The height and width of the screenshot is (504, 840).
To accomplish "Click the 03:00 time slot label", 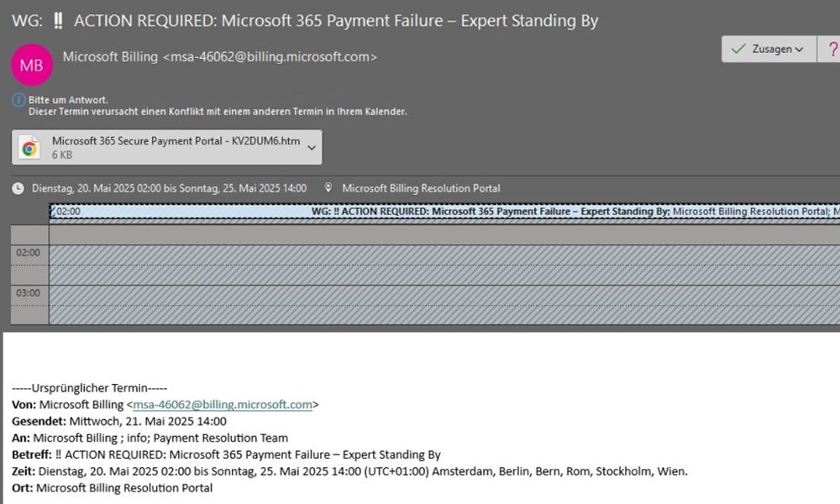I will click(x=28, y=293).
